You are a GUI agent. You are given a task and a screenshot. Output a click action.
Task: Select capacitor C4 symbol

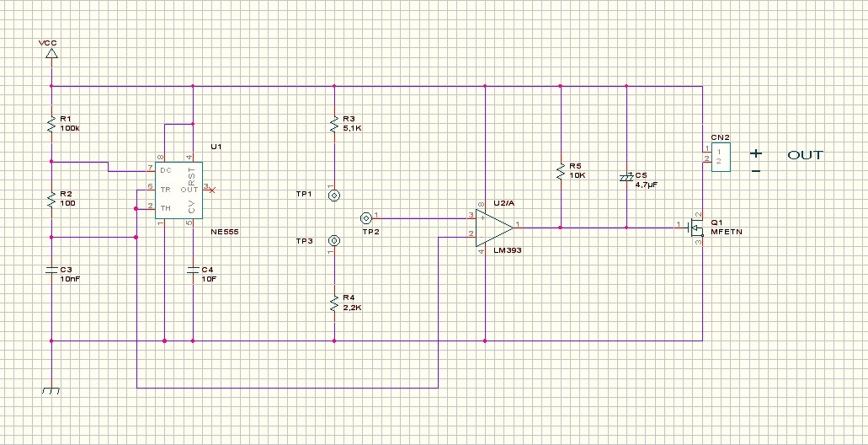tap(193, 270)
